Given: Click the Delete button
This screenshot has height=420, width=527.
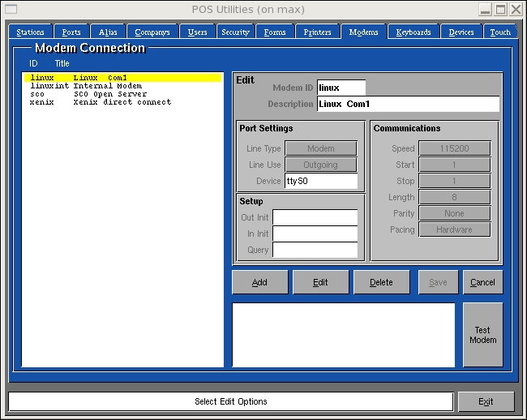Looking at the screenshot, I should tap(382, 282).
